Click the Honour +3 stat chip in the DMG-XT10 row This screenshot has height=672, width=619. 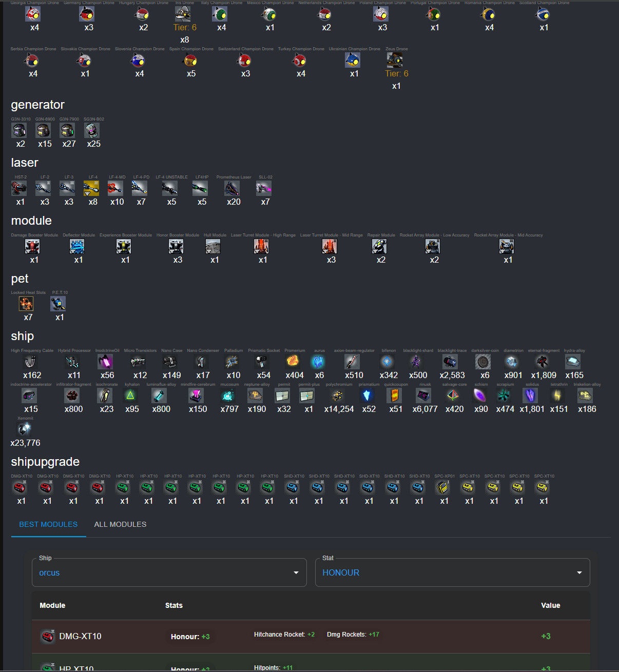[x=190, y=637]
